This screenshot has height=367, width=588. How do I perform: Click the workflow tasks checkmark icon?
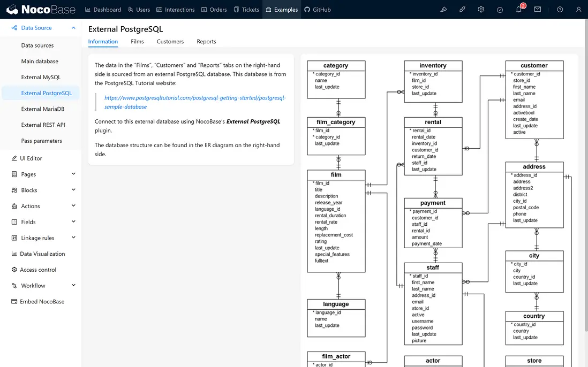click(500, 10)
